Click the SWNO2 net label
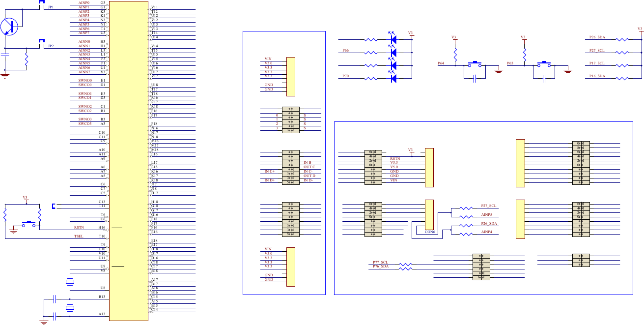 click(85, 107)
